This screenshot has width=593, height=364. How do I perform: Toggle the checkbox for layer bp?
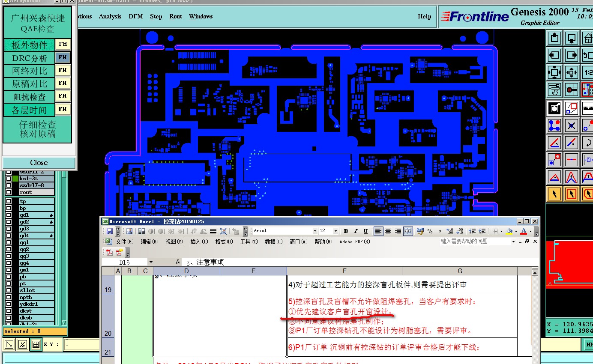click(9, 208)
